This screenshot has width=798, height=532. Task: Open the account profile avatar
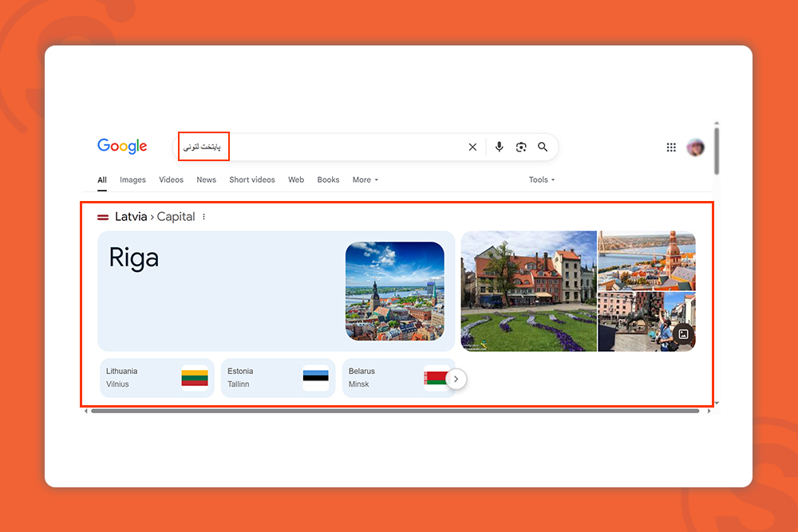(695, 148)
